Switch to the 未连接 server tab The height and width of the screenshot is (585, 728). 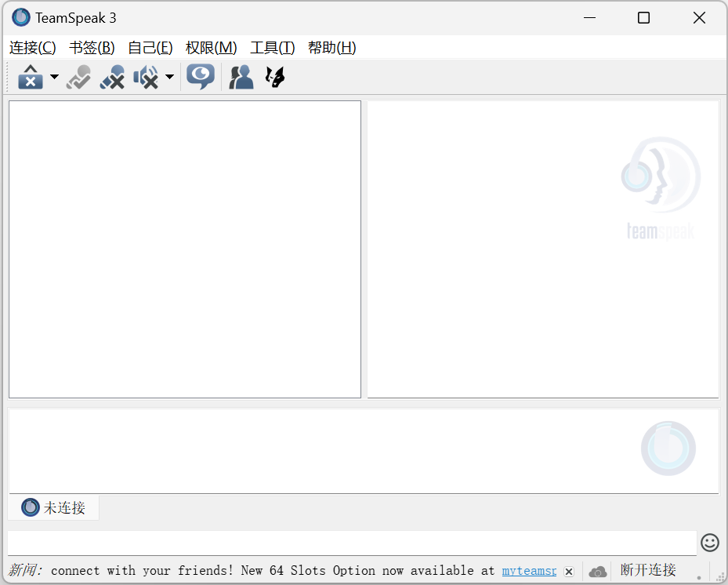tap(53, 507)
